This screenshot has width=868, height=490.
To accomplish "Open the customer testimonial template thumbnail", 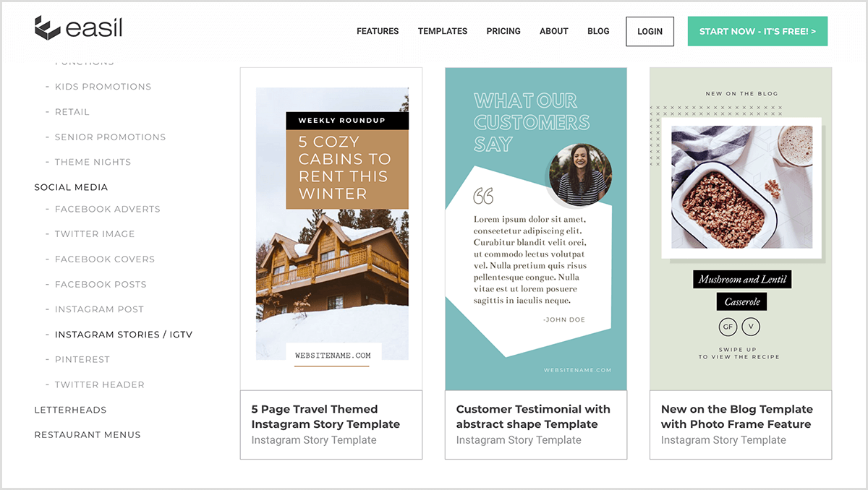I will tap(536, 229).
